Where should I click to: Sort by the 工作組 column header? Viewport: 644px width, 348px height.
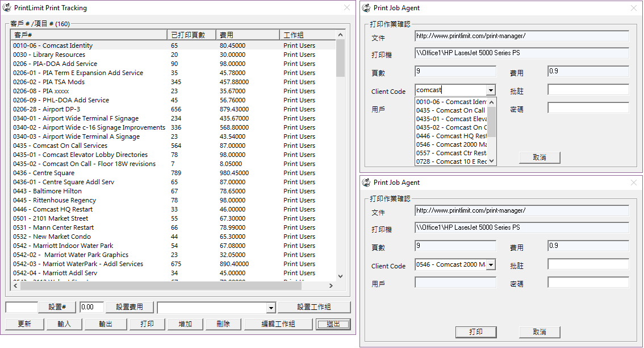(308, 35)
